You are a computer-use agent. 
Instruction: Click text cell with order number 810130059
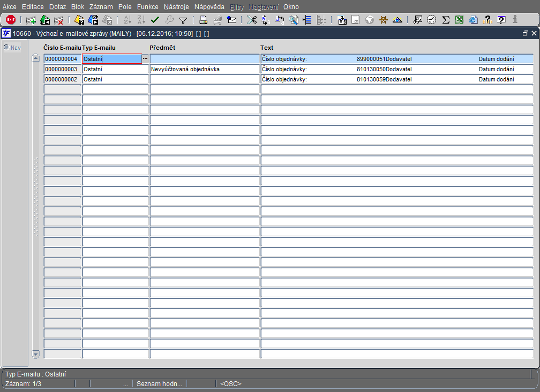397,79
